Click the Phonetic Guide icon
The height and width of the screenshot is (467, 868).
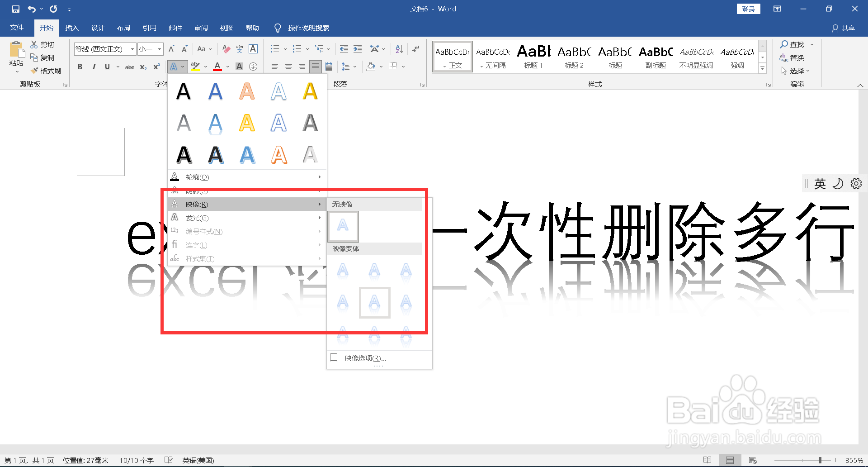[x=239, y=49]
